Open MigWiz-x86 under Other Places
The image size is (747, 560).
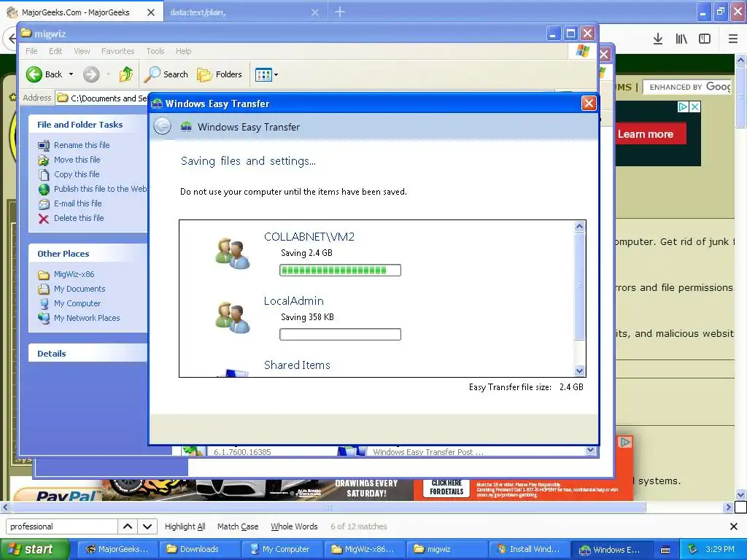click(74, 274)
